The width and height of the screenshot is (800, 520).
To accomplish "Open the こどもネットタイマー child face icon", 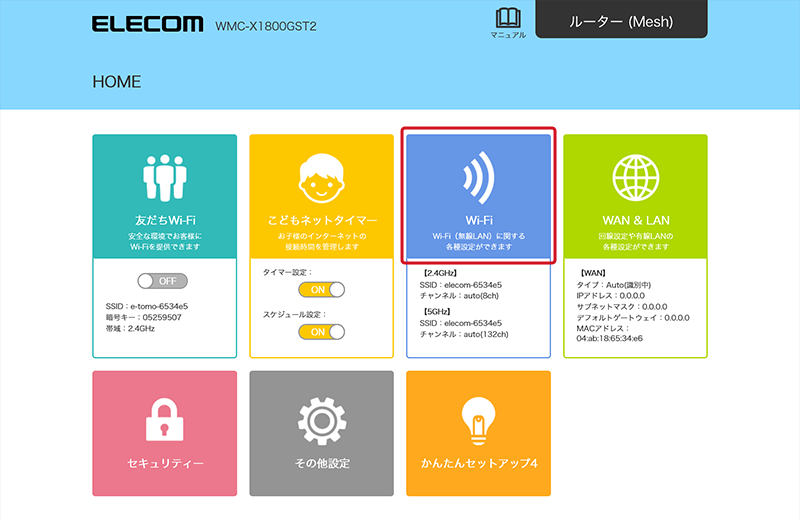I will [321, 178].
